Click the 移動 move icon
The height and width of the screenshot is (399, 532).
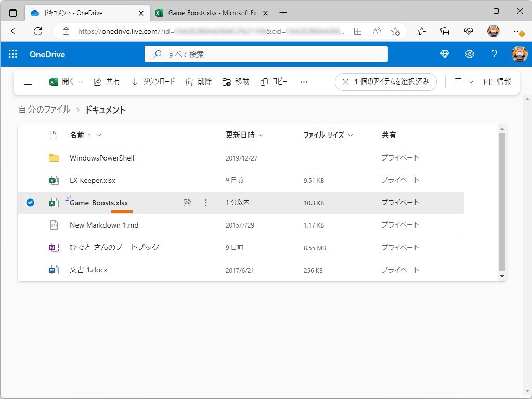coord(226,82)
